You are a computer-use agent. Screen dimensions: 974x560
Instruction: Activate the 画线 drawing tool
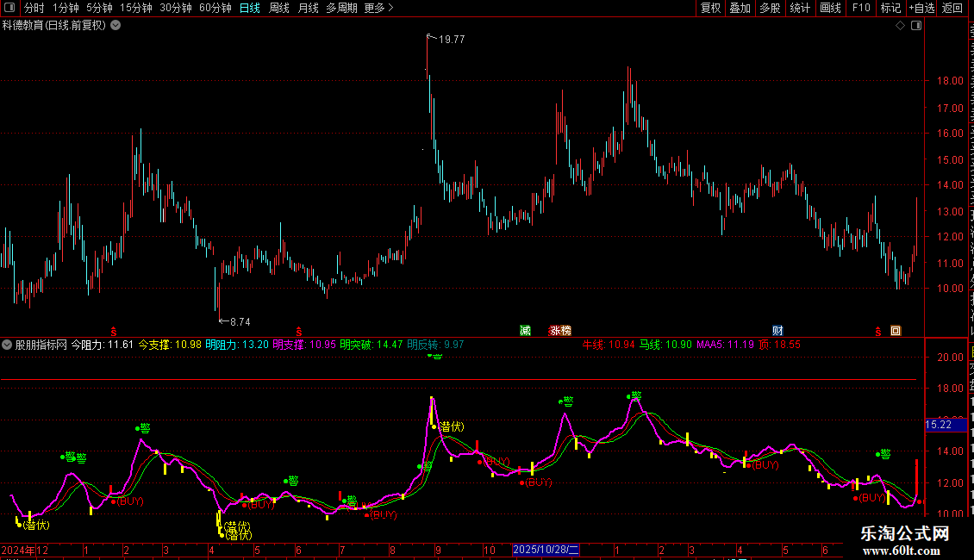(830, 8)
